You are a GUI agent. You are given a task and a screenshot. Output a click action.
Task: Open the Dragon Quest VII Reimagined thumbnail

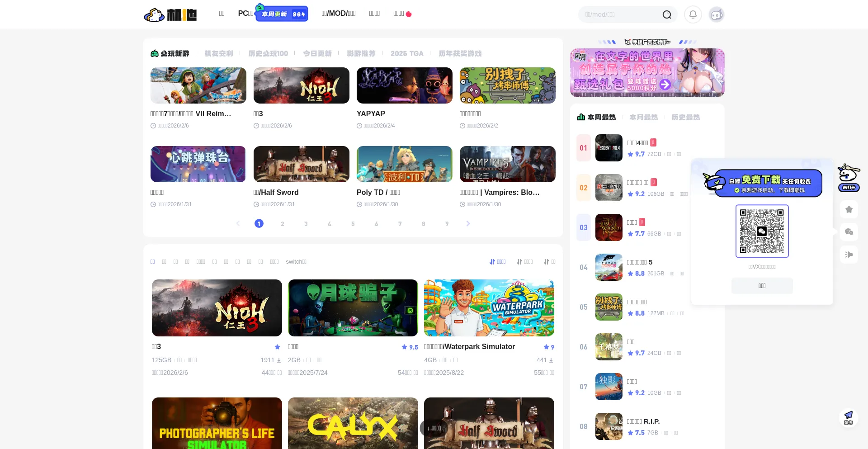[198, 85]
